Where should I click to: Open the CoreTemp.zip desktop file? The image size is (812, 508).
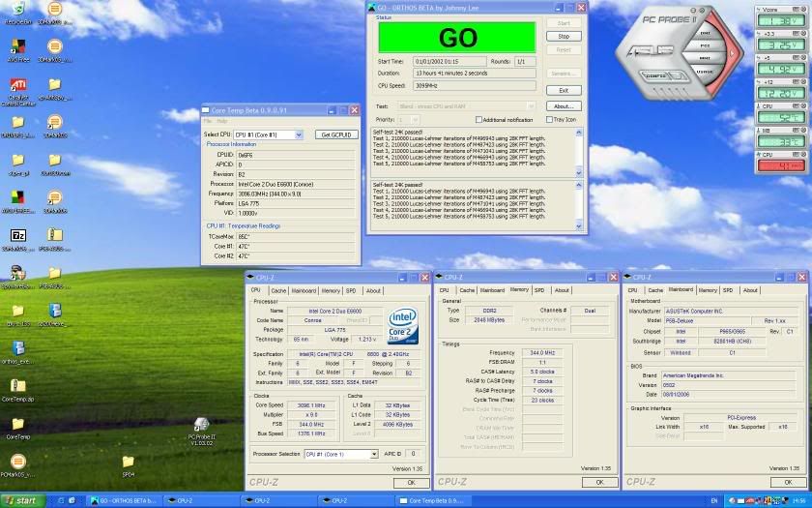pyautogui.click(x=17, y=386)
